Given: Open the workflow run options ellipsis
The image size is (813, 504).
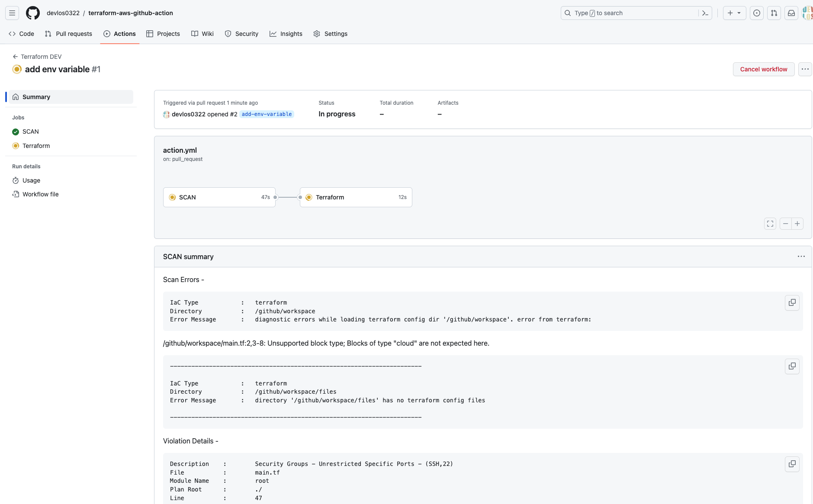Looking at the screenshot, I should point(805,69).
